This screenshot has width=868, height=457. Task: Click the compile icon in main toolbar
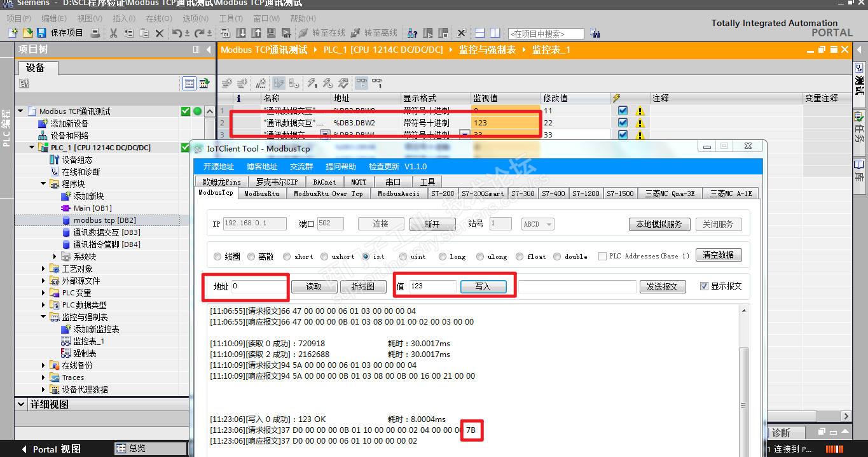pyautogui.click(x=226, y=33)
